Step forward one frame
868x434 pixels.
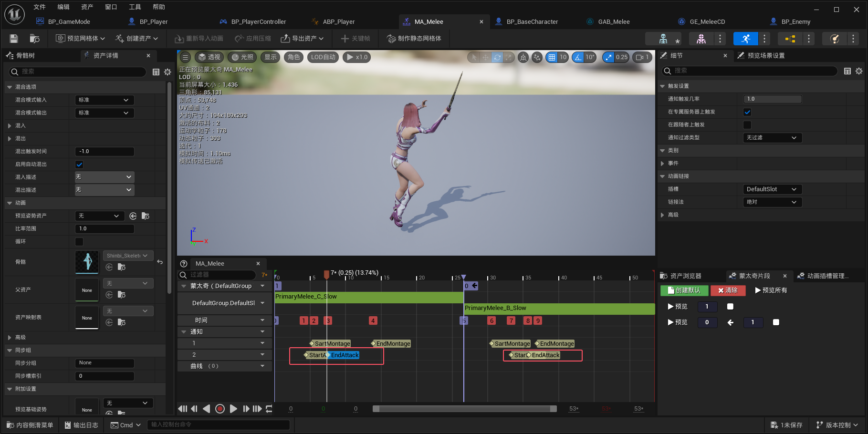[x=246, y=409]
